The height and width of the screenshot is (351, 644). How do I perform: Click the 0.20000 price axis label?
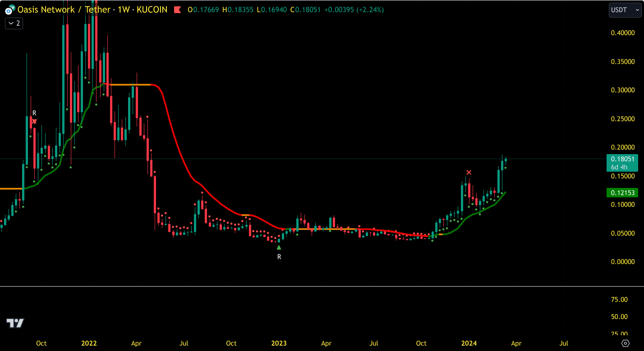pyautogui.click(x=623, y=147)
